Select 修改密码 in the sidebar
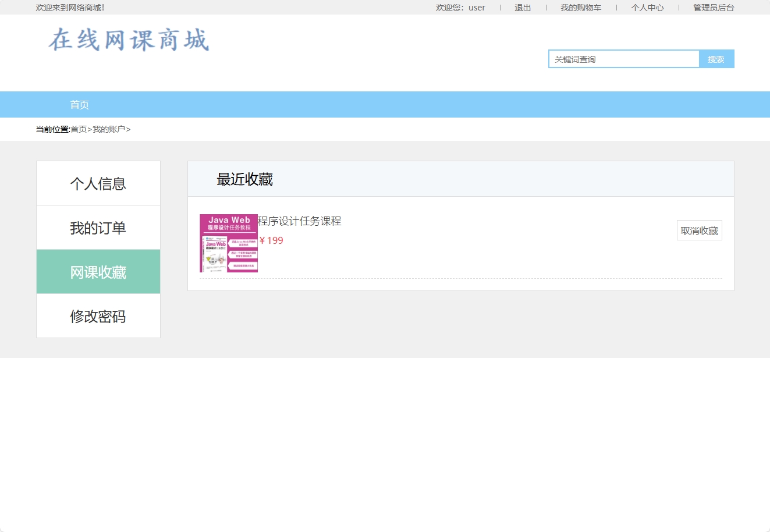 pyautogui.click(x=98, y=315)
